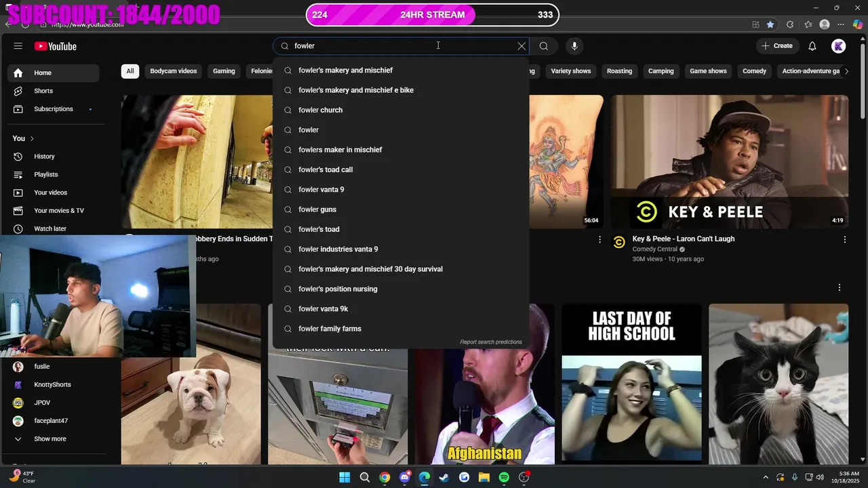This screenshot has height=488, width=868.
Task: Expand the You section chevron
Action: pos(31,138)
